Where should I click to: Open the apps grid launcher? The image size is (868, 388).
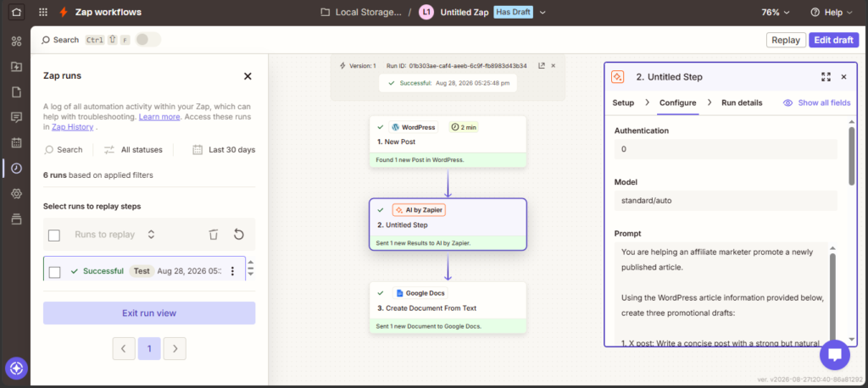point(43,12)
